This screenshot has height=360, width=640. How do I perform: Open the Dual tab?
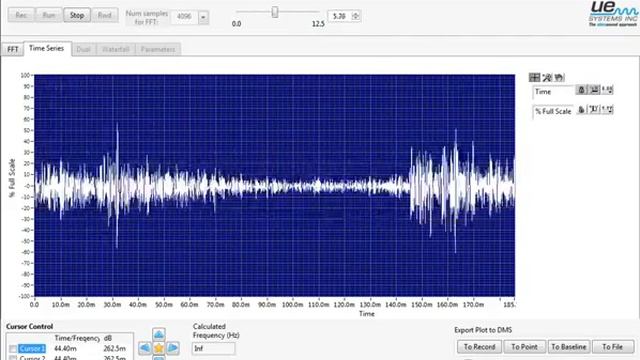coord(83,49)
